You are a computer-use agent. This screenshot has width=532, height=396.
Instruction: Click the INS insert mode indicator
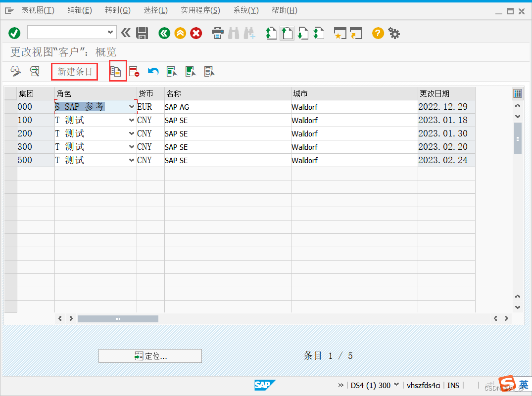coord(453,385)
